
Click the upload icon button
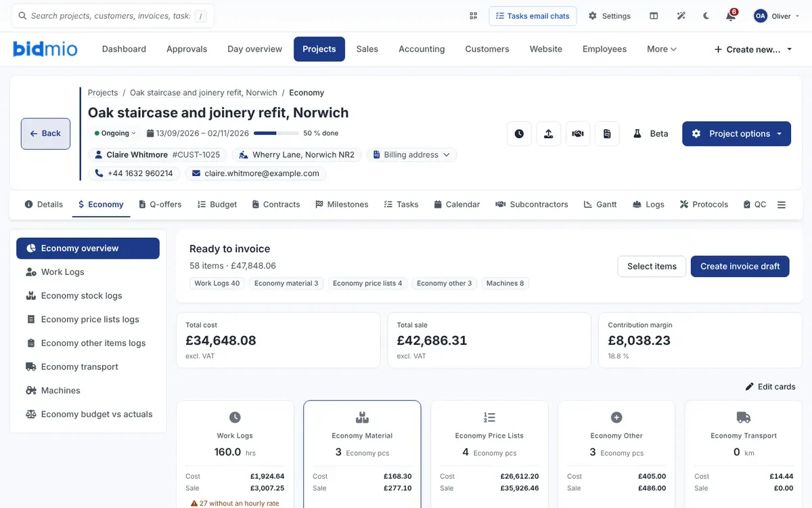pos(549,133)
